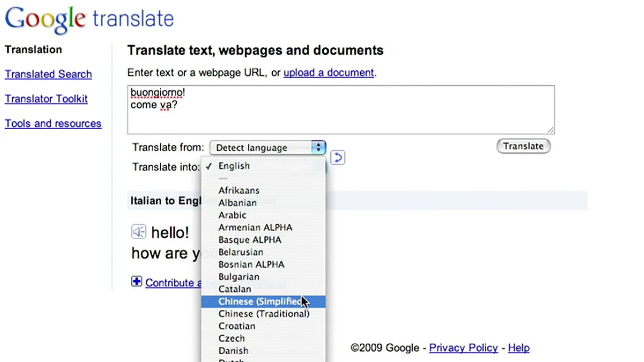
Task: Click the Google translate logo
Action: coord(89,19)
